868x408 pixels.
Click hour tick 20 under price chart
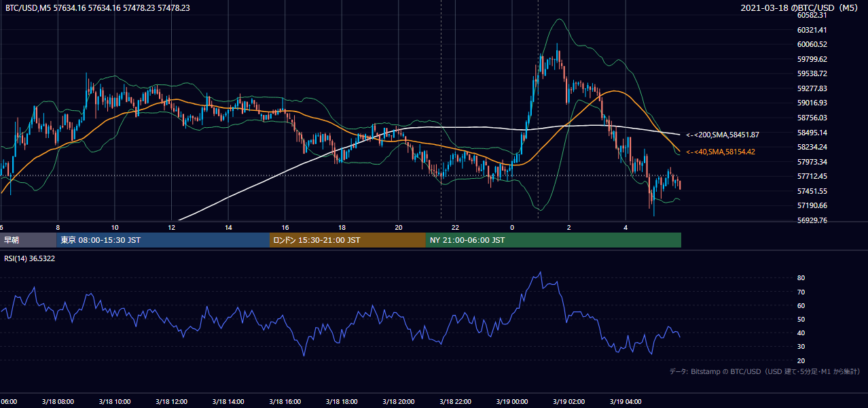(x=399, y=228)
